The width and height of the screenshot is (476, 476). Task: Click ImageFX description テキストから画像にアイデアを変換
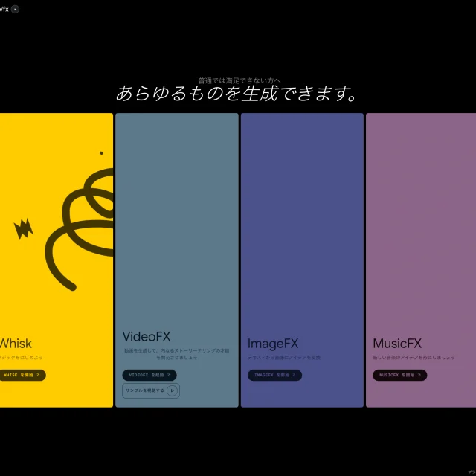point(284,358)
